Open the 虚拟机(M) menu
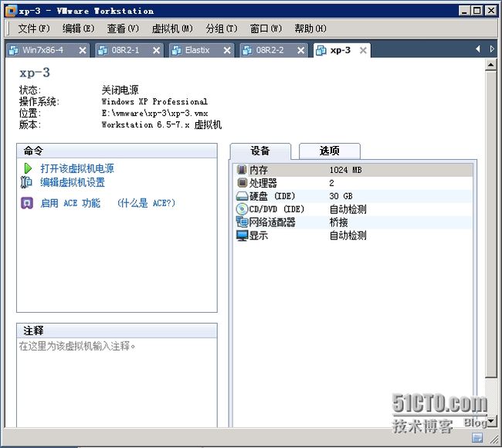Viewport: 502px width, 448px height. (172, 29)
